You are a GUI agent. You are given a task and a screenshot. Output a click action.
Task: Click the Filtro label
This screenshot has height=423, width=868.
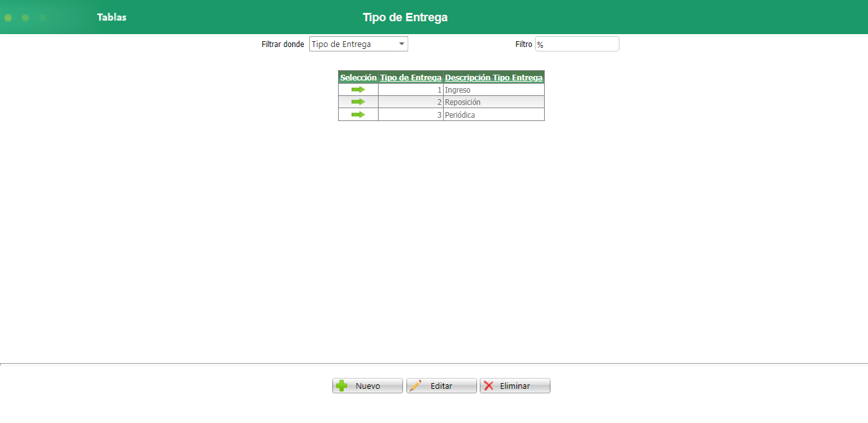[x=524, y=44]
